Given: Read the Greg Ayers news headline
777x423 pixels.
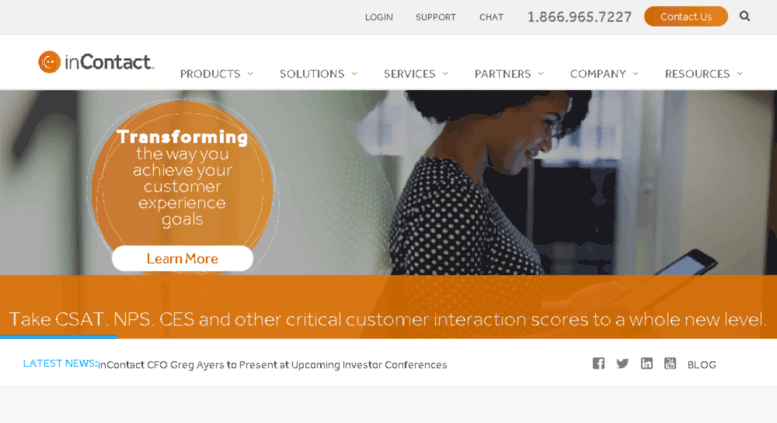Looking at the screenshot, I should click(273, 365).
